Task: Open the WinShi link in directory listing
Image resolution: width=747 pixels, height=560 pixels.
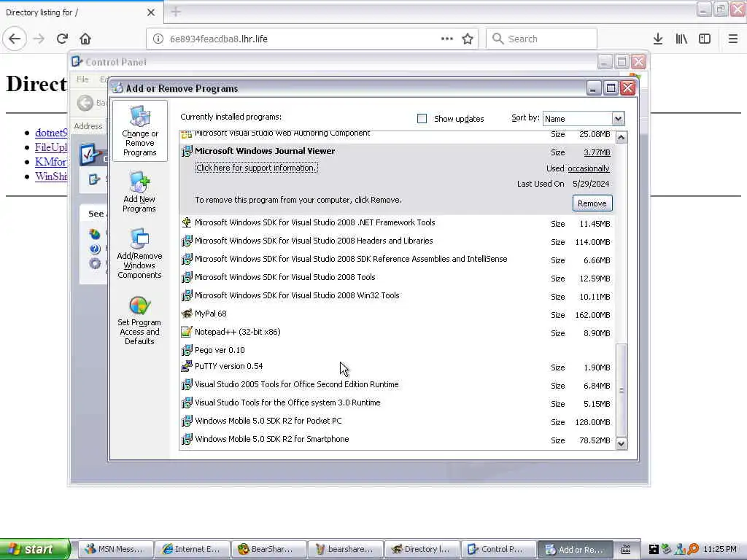Action: coord(51,176)
